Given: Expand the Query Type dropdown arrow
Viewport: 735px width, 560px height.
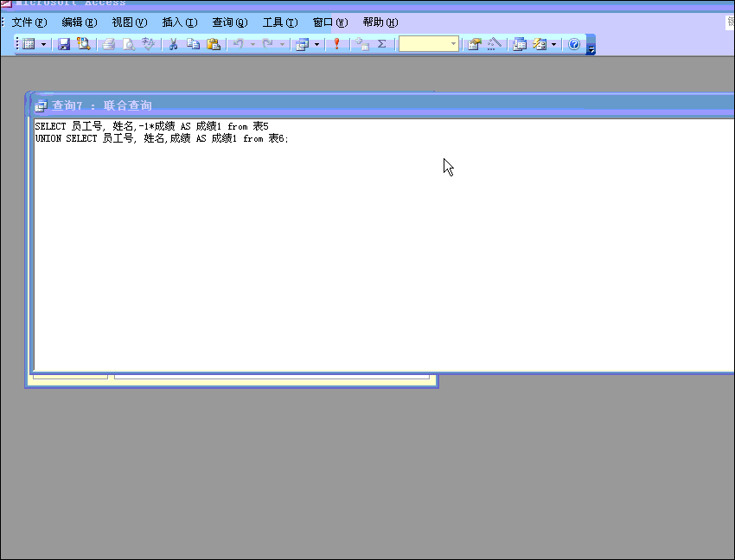Looking at the screenshot, I should pyautogui.click(x=316, y=44).
